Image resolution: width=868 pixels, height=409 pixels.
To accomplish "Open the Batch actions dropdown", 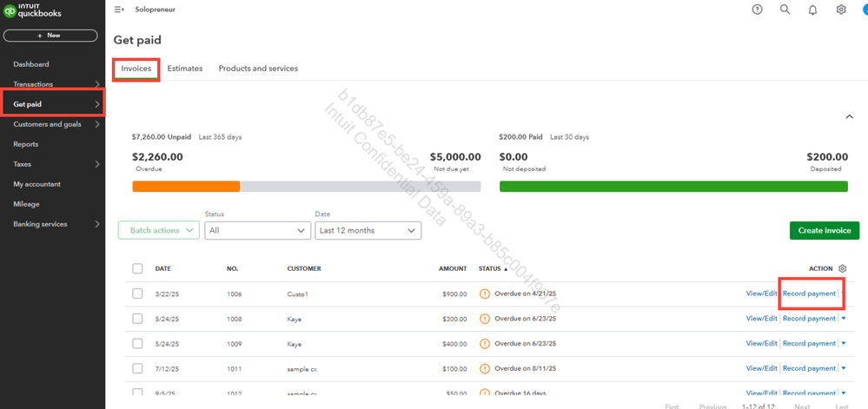I will click(x=159, y=230).
